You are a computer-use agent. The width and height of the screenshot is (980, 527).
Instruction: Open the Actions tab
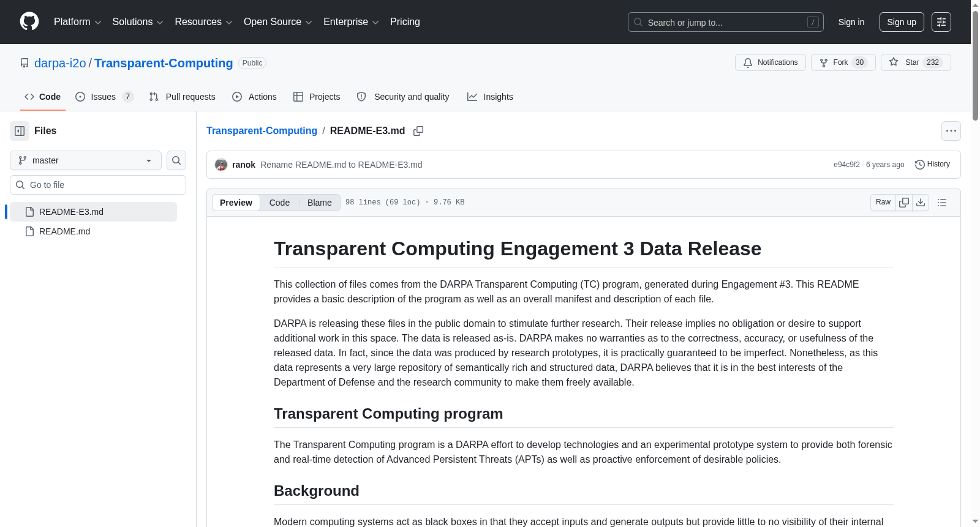[254, 97]
